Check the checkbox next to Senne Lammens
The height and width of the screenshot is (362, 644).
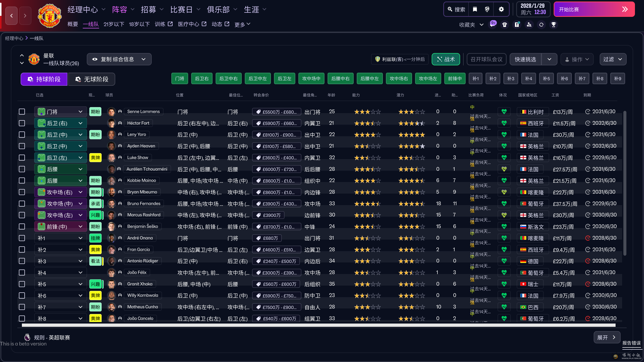point(22,111)
